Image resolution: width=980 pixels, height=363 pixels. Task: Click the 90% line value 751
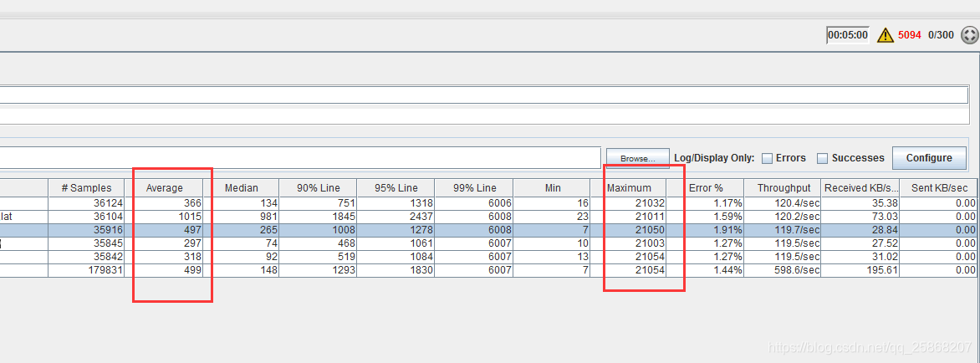(318, 203)
